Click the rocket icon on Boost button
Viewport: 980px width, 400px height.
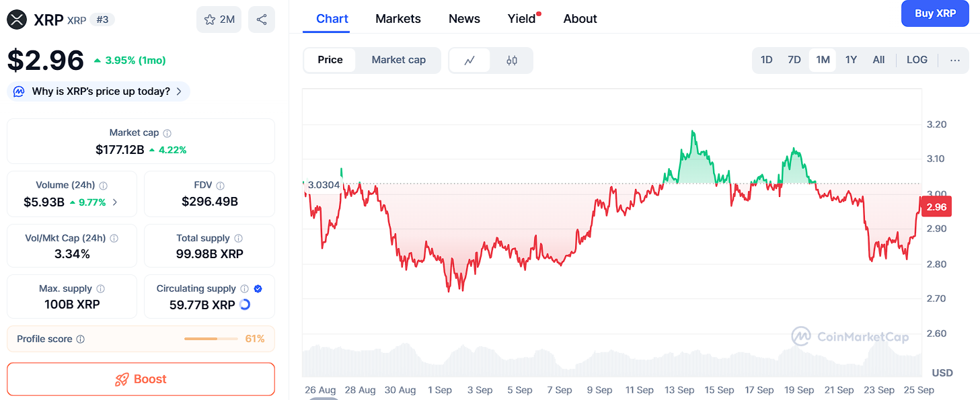(122, 379)
